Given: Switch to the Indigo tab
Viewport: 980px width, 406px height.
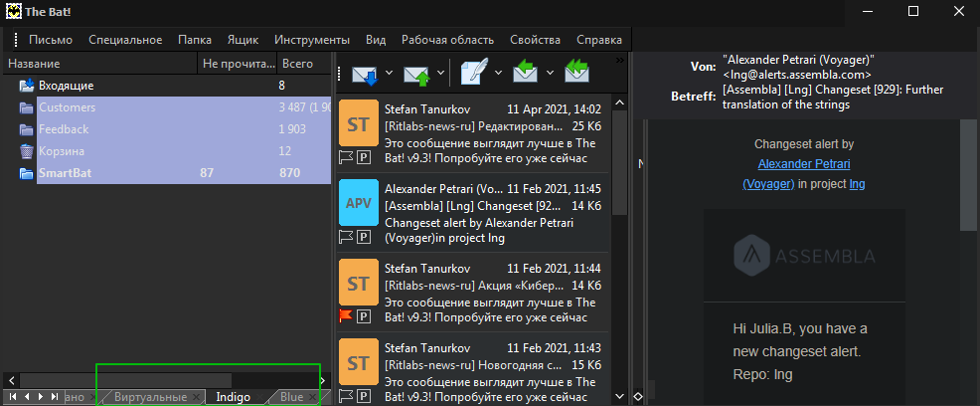Looking at the screenshot, I should coord(234,397).
